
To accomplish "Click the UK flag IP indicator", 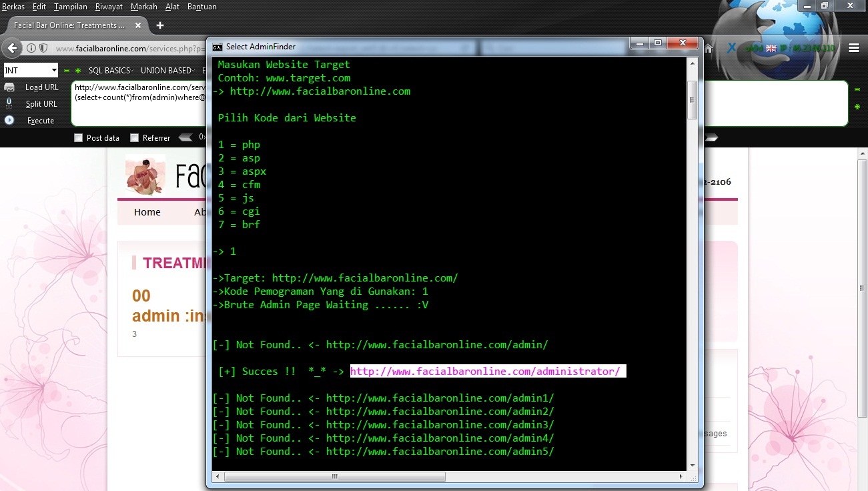I will [x=771, y=48].
